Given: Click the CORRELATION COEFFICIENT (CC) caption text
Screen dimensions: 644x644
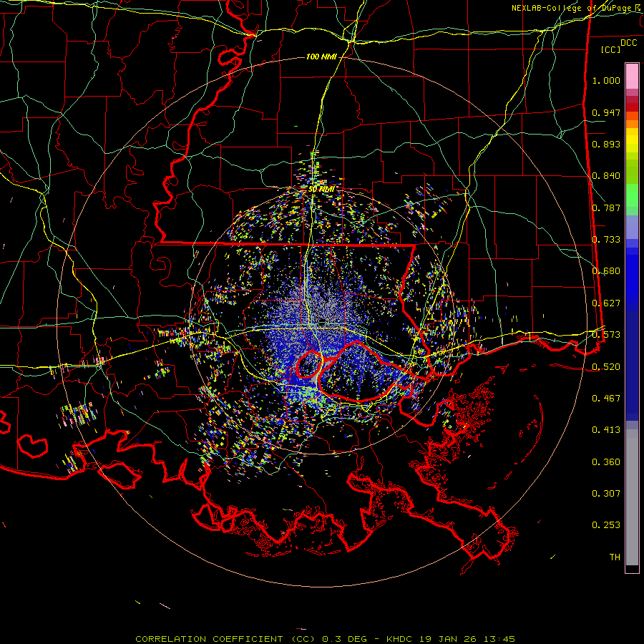Looking at the screenshot, I should tap(225, 639).
